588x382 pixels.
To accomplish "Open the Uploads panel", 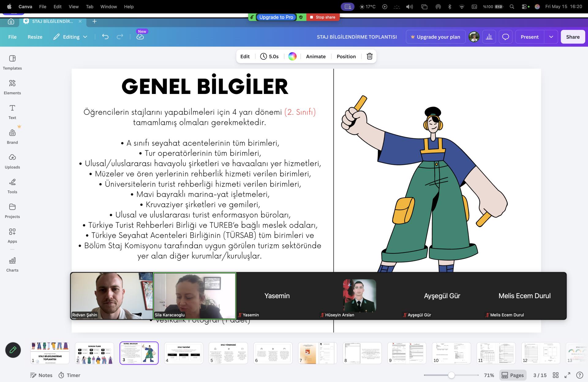I will click(12, 161).
